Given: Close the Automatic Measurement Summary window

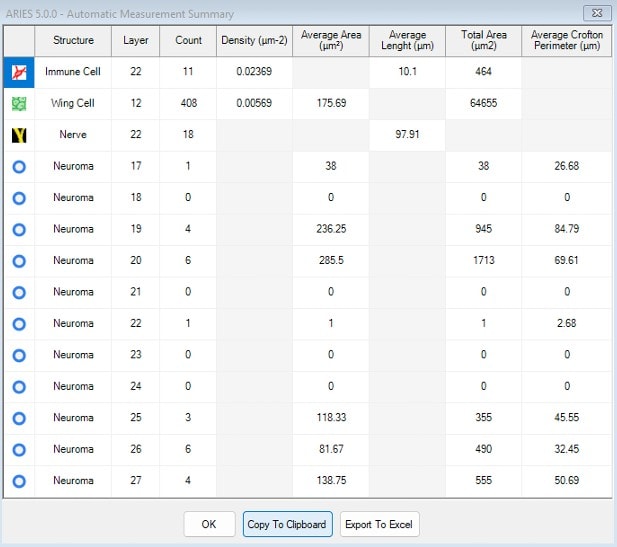Looking at the screenshot, I should [597, 13].
